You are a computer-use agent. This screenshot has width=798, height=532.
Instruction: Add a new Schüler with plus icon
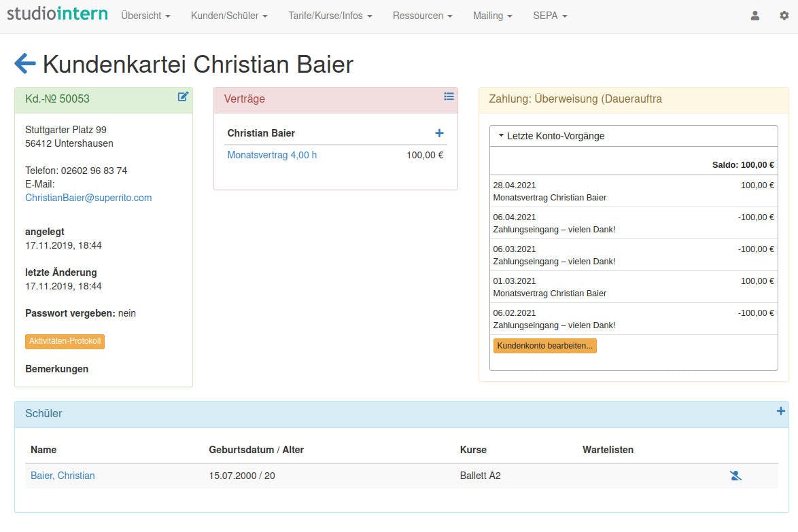780,411
